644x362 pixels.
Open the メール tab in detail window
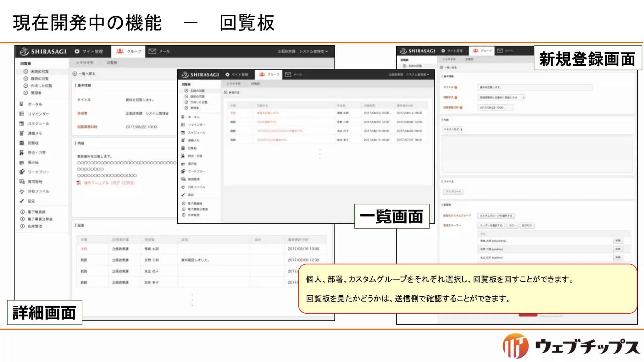pyautogui.click(x=159, y=51)
